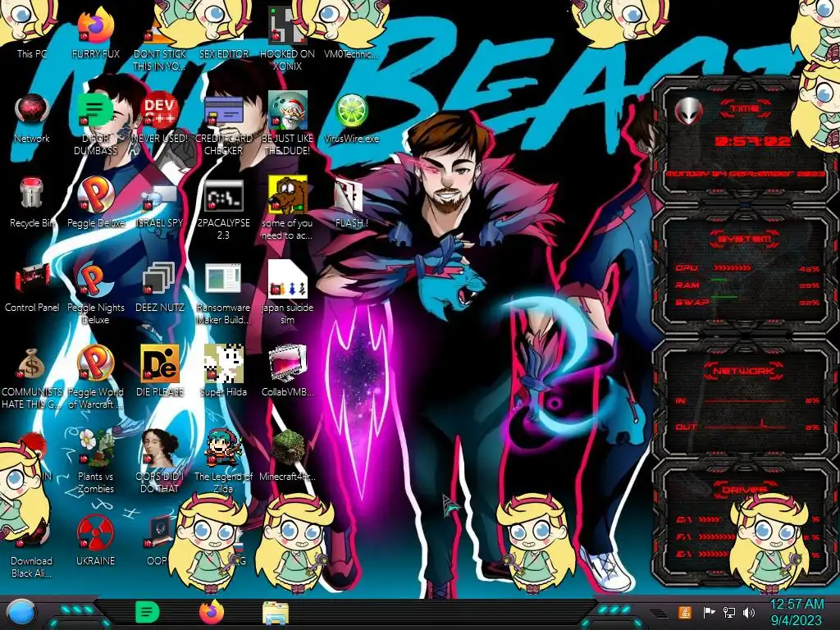
Task: Launch Plants vs Zombies
Action: click(x=95, y=461)
